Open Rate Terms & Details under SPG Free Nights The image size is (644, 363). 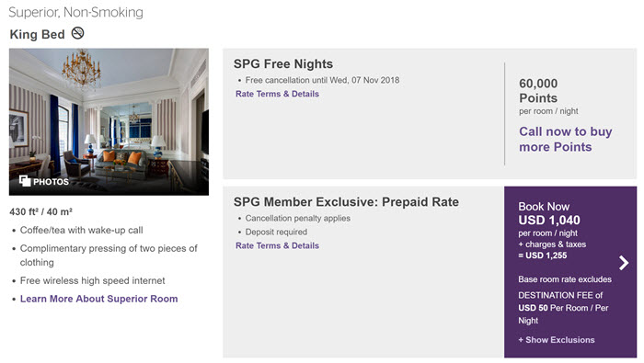pos(277,94)
